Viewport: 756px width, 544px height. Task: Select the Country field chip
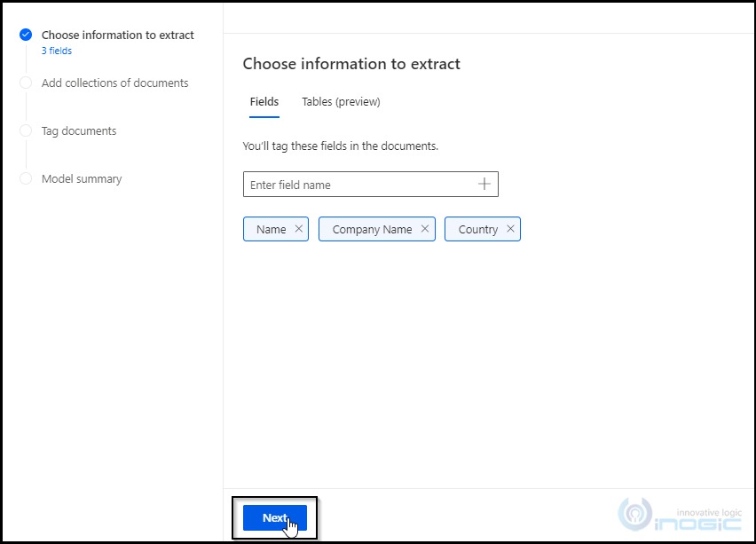tap(477, 229)
